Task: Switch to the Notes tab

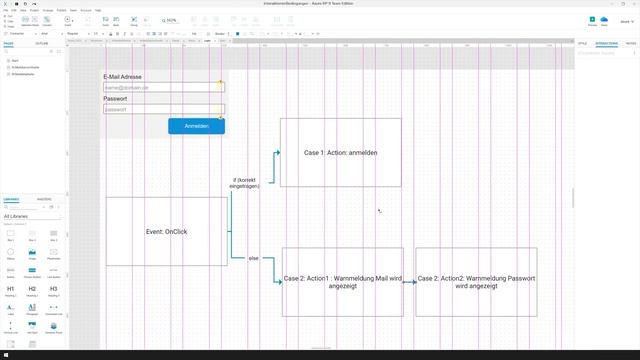Action: click(631, 43)
